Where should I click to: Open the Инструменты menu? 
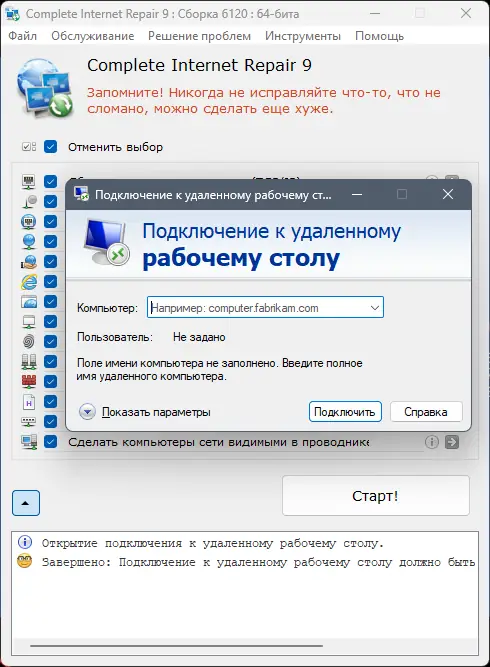pyautogui.click(x=303, y=36)
